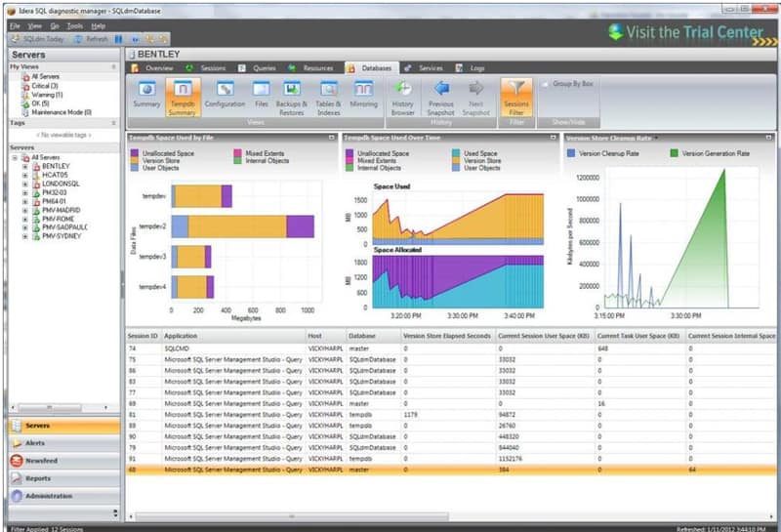Screen dimensions: 781x532
Task: Collapse the My Views section
Action: click(113, 66)
